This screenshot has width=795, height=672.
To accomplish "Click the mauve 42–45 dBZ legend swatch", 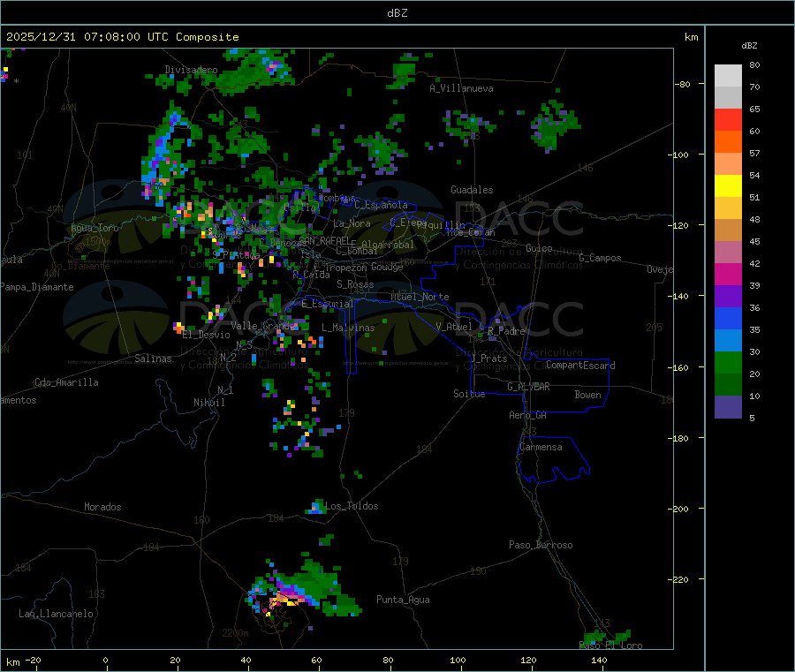I will pos(728,253).
